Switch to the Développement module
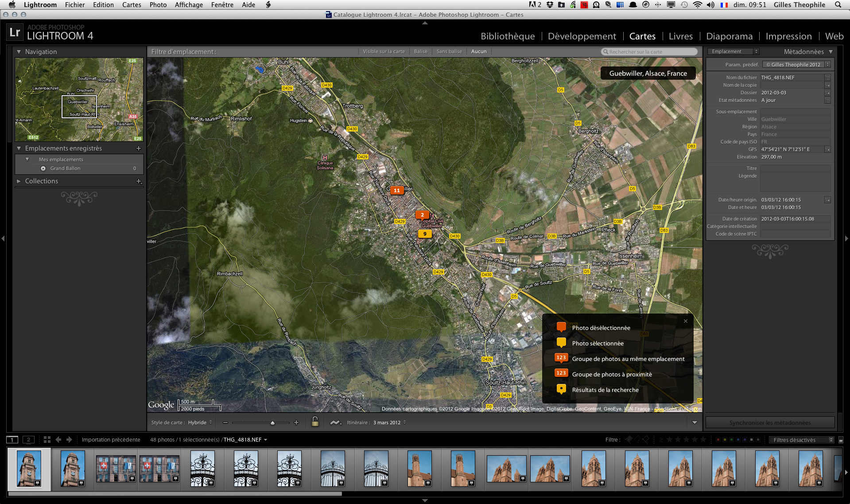This screenshot has width=850, height=504. click(x=582, y=36)
